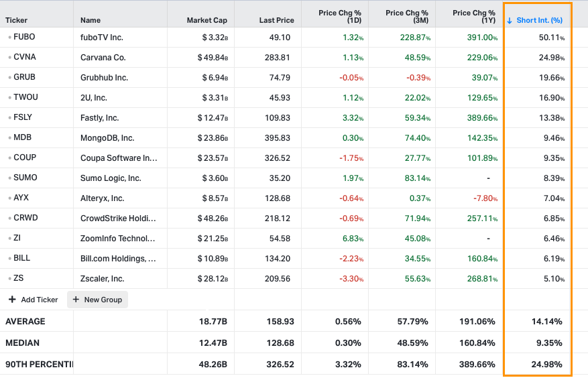
Task: Click the Carvana Co. name cell
Action: coord(103,58)
